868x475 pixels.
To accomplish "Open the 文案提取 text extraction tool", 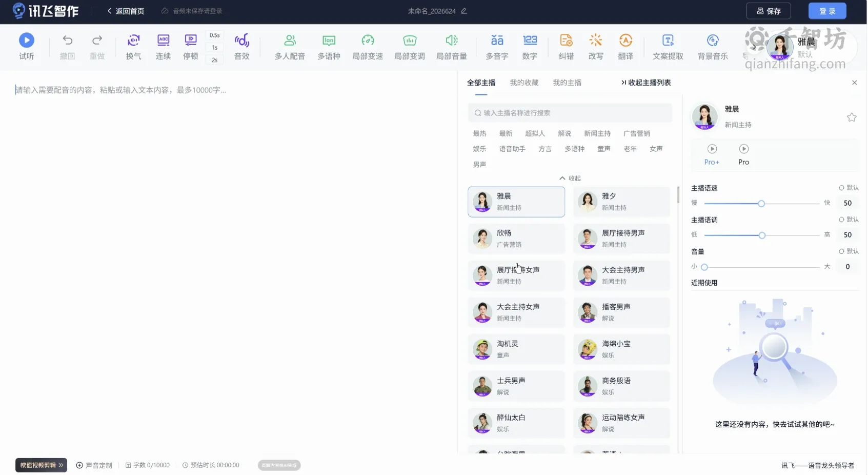I will pos(668,47).
